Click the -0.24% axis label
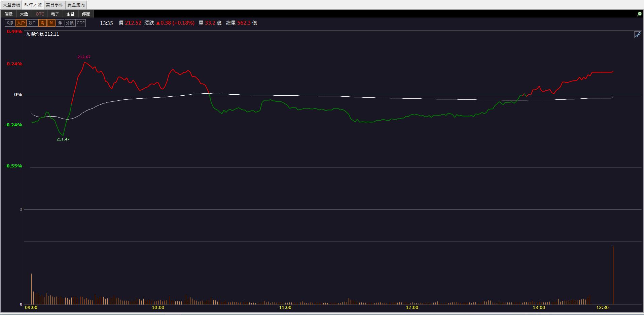The image size is (644, 315). tap(13, 125)
